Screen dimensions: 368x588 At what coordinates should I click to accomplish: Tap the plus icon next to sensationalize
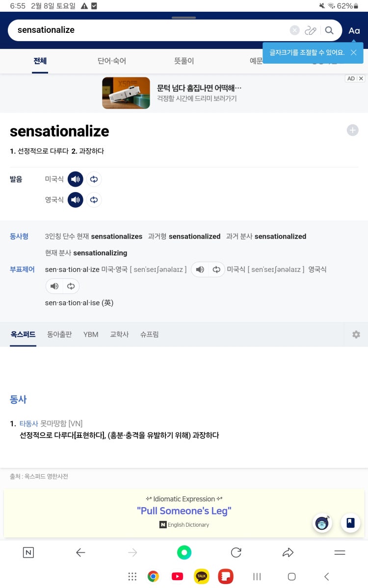pos(352,130)
